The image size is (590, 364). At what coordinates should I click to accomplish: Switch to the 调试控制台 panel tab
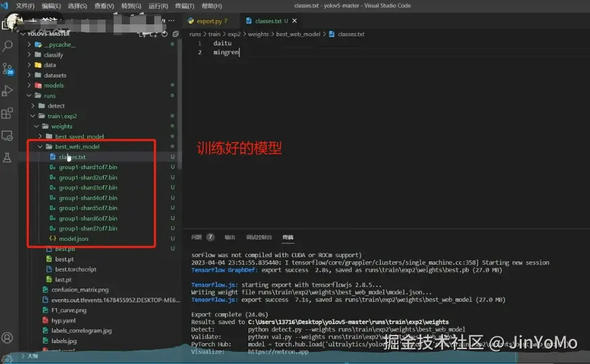(259, 237)
